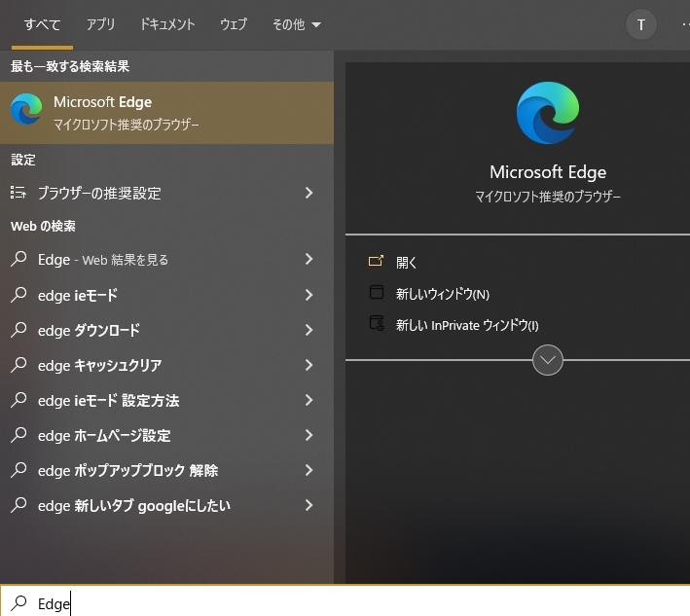This screenshot has width=690, height=616.
Task: Click Edge - Web 結果を見る text
Action: tap(103, 260)
